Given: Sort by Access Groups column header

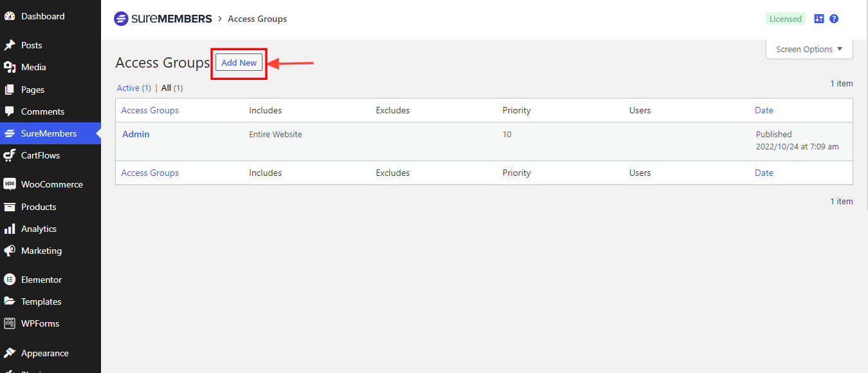Looking at the screenshot, I should click(150, 110).
